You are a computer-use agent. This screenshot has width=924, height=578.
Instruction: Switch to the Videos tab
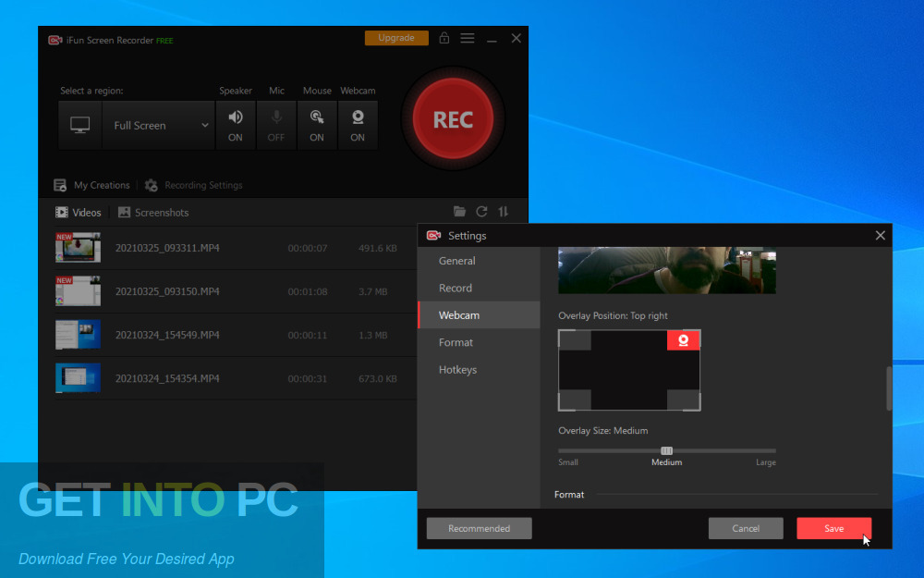point(79,213)
